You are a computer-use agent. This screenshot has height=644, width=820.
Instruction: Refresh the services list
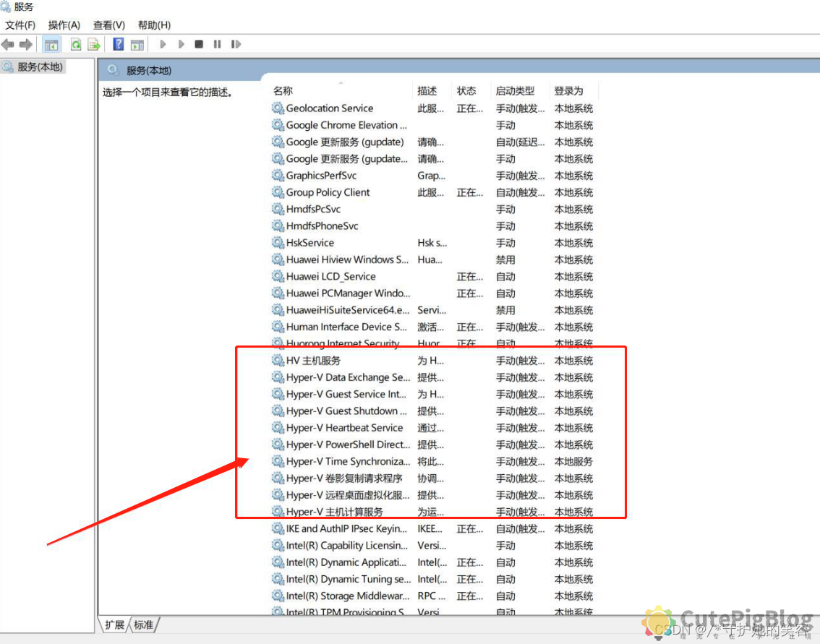pos(75,44)
